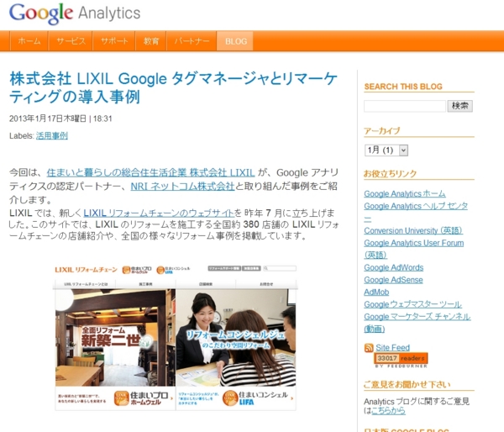This screenshot has width=504, height=432.
Task: Click the LIXIL リフォームチェーン website screenshot
Action: (176, 337)
